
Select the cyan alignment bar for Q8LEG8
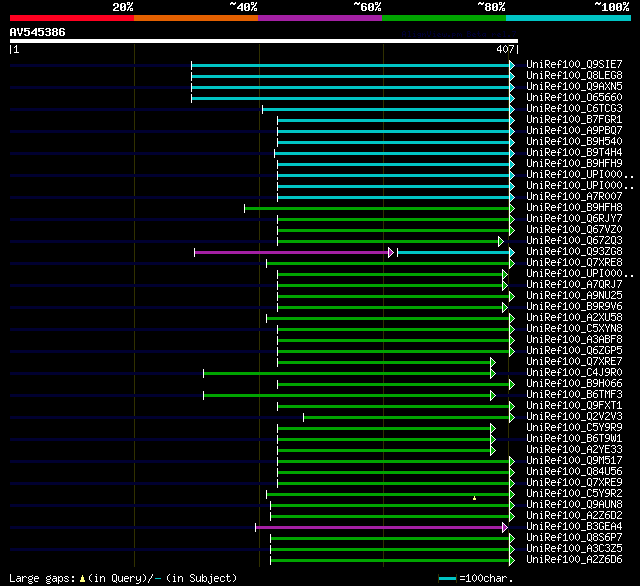351,76
